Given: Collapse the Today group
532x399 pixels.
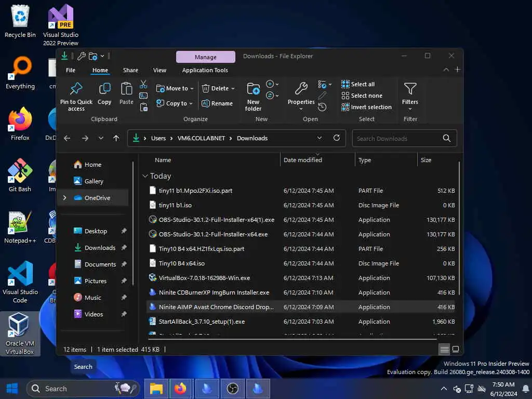Looking at the screenshot, I should (x=145, y=176).
